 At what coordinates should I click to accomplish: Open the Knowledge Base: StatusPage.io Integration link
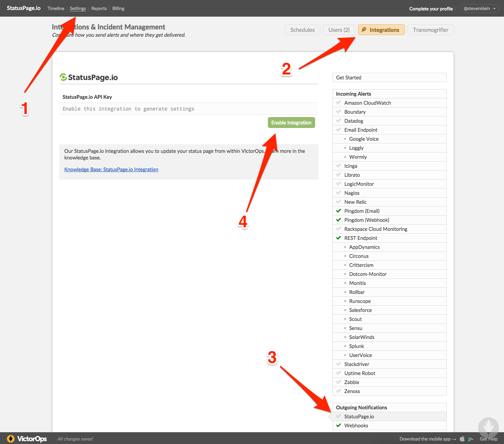pos(111,169)
